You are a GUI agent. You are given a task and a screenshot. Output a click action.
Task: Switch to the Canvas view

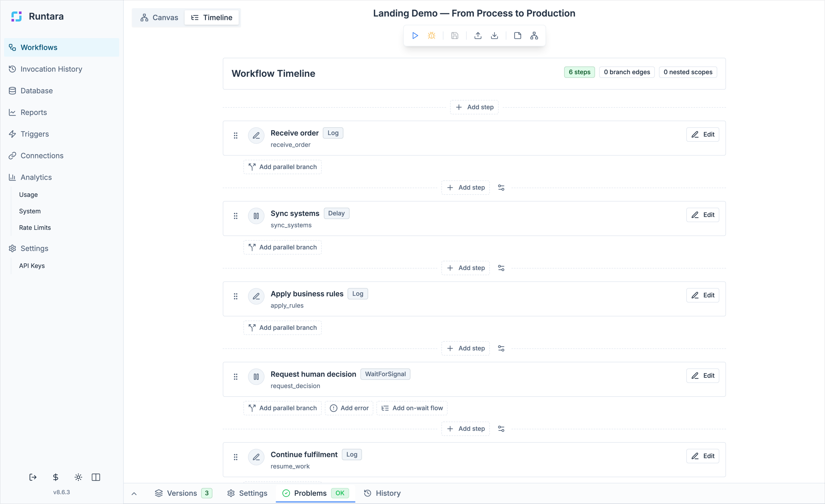pyautogui.click(x=159, y=18)
